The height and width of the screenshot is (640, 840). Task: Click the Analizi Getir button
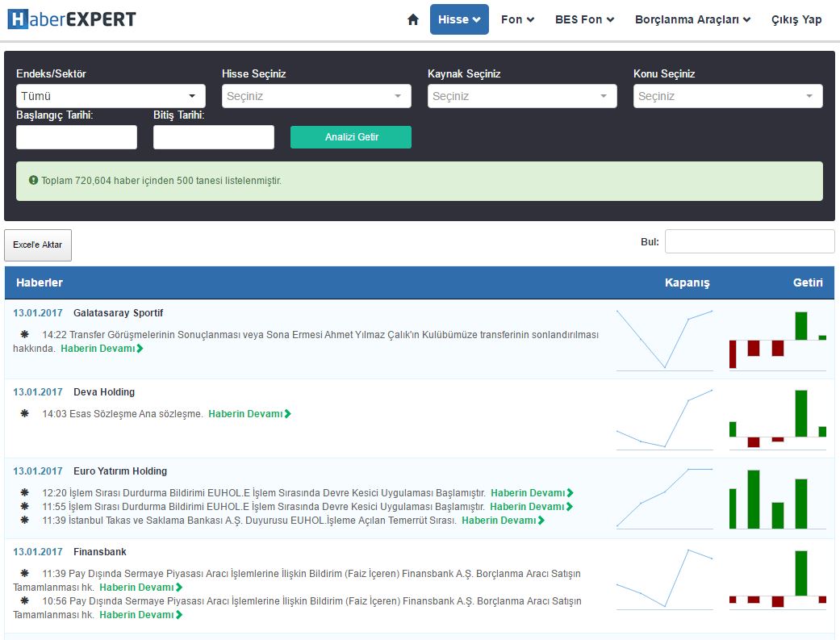coord(351,137)
